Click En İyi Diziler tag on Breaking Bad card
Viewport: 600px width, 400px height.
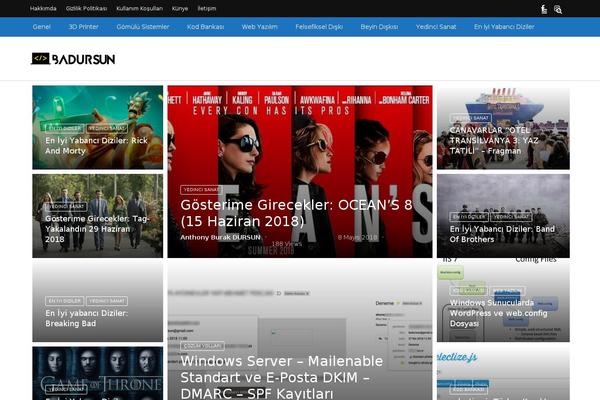64,301
